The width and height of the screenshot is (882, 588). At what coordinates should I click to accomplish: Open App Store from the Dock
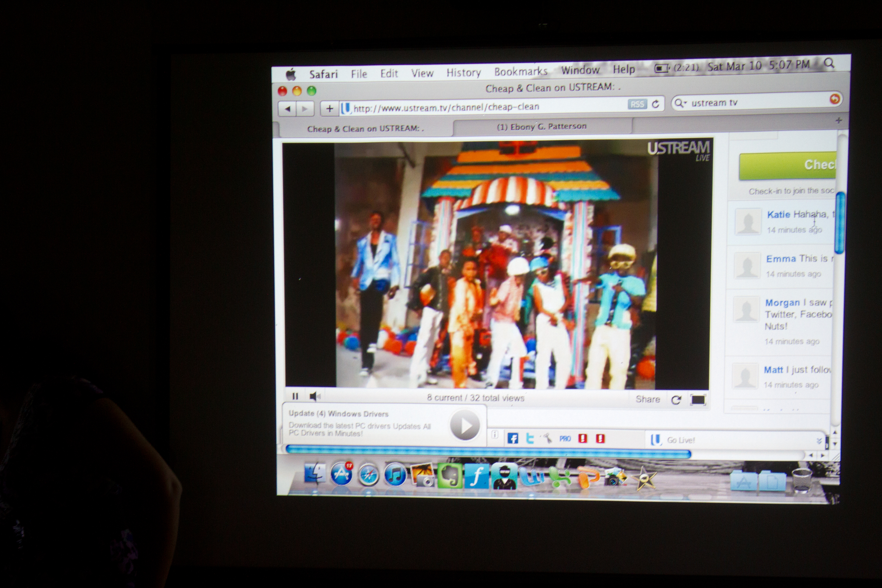coord(341,474)
